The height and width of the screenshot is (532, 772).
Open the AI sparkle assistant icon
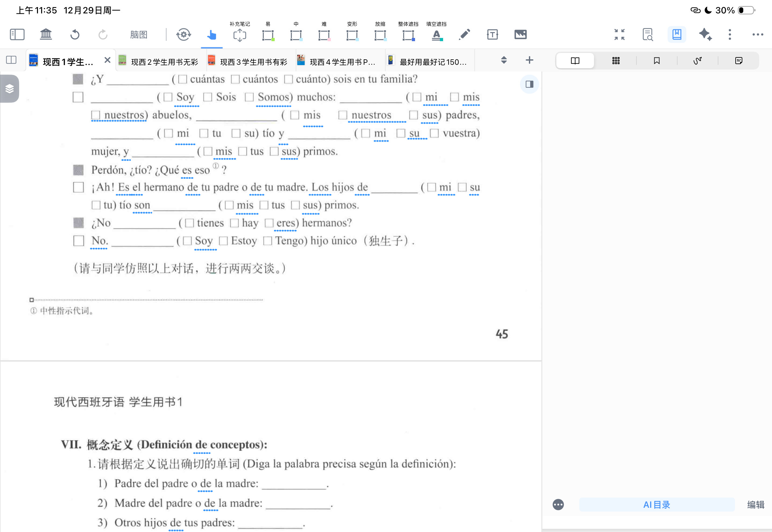tap(705, 34)
